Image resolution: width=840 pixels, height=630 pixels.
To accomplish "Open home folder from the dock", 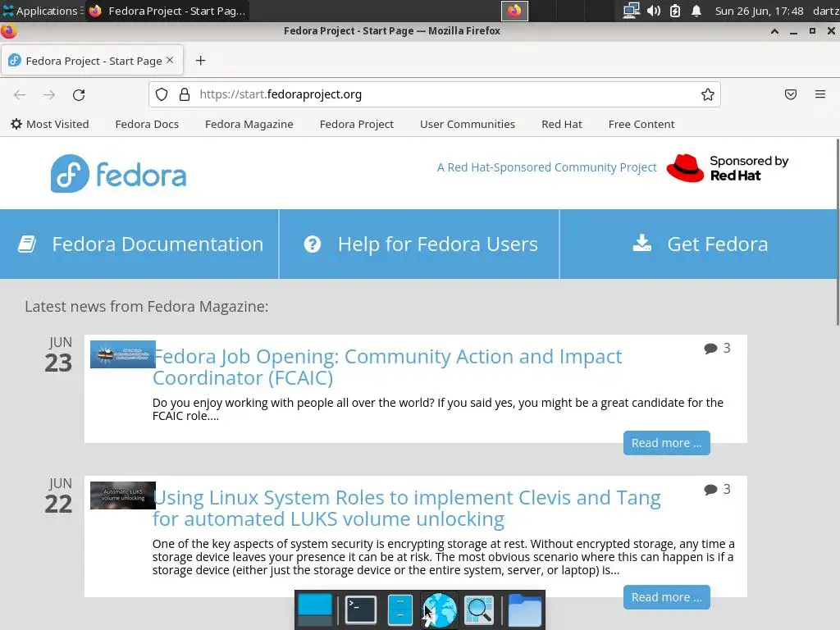I will click(x=524, y=609).
